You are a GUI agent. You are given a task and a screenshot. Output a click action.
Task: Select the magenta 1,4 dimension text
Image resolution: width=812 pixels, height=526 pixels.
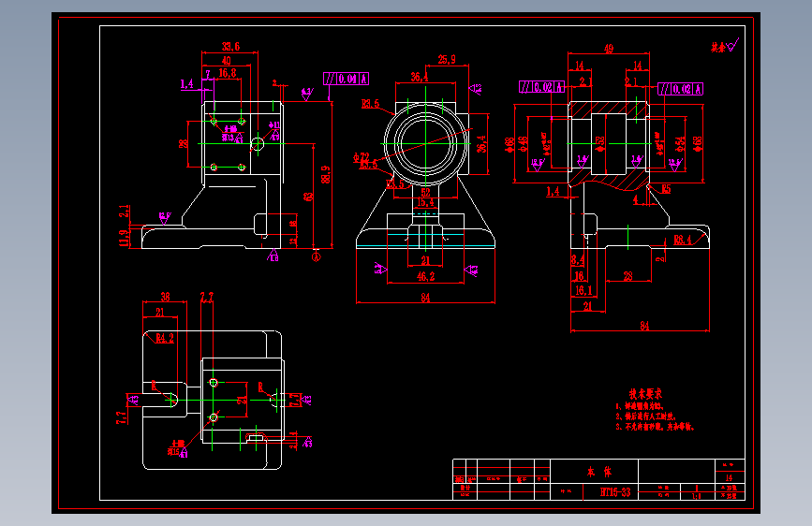pyautogui.click(x=186, y=84)
